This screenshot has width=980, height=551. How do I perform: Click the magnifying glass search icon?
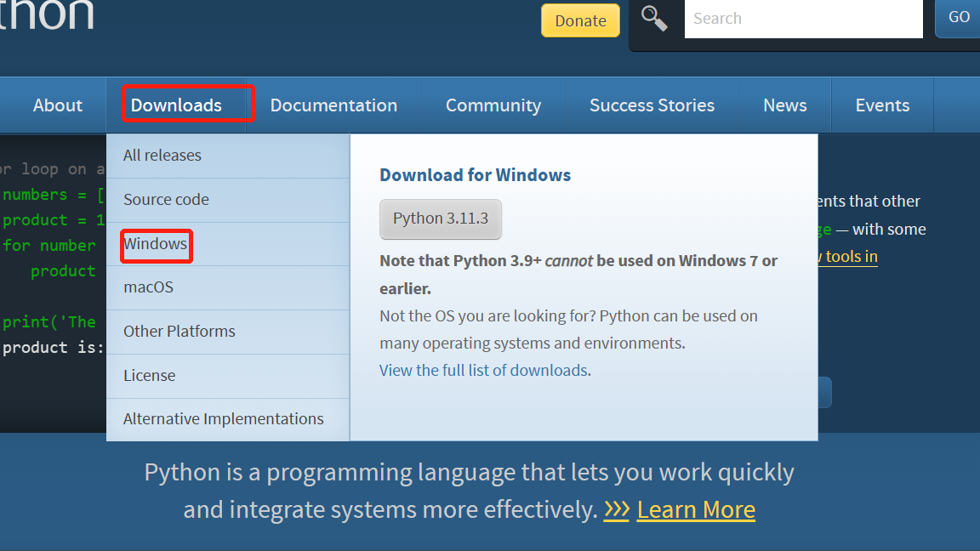(x=653, y=19)
